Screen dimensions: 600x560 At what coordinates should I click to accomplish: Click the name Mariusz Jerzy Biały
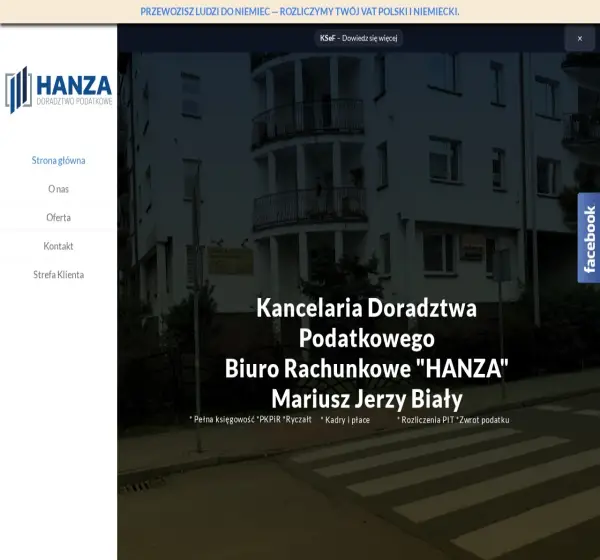pos(367,399)
